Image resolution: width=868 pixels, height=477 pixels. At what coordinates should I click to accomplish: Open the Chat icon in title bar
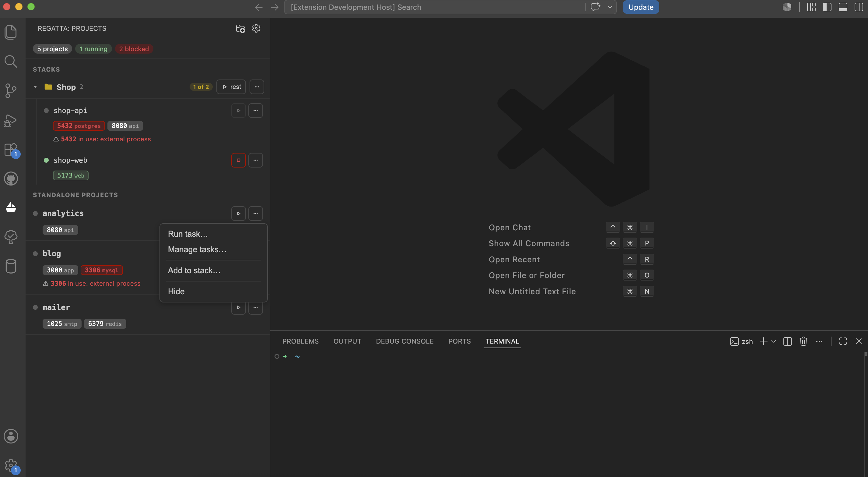(595, 7)
